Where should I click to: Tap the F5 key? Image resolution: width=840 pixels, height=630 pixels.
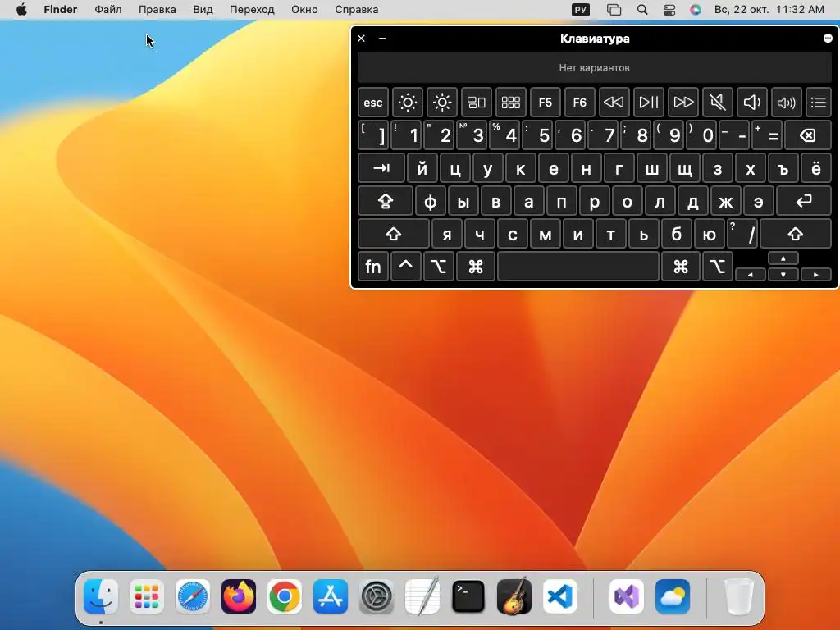[546, 103]
